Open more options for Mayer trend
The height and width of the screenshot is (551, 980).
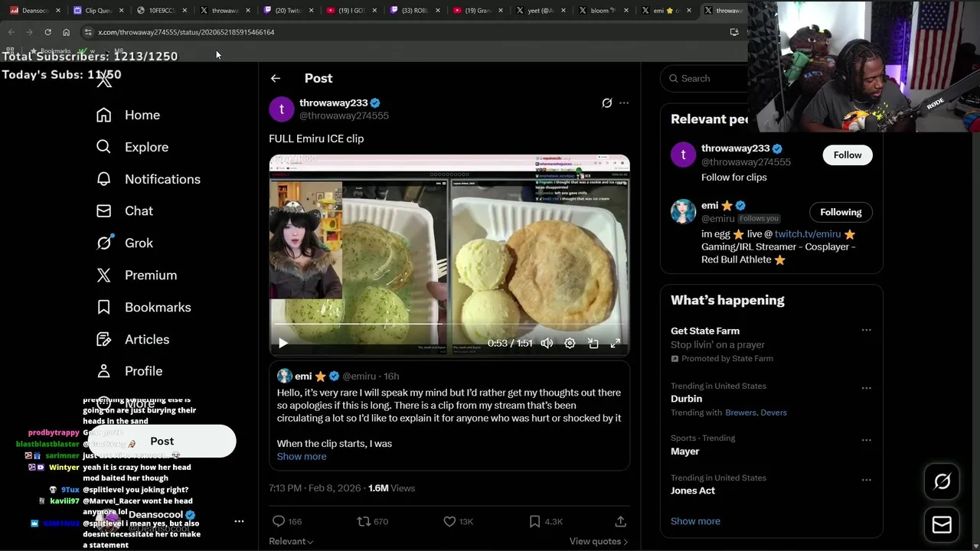(866, 440)
